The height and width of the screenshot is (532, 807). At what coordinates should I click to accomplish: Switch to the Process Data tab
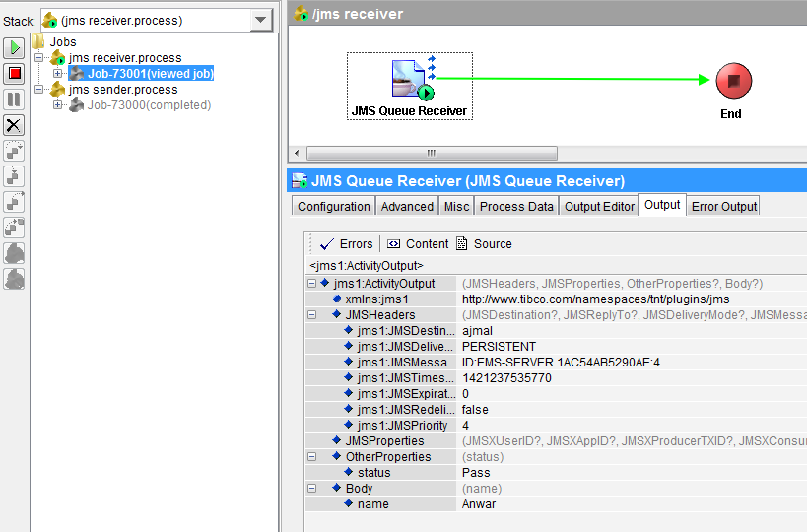(516, 206)
